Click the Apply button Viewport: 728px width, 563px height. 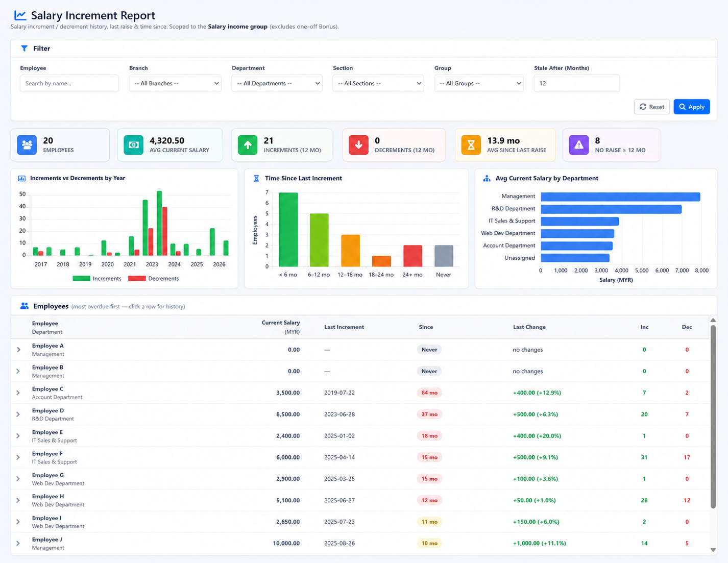692,107
